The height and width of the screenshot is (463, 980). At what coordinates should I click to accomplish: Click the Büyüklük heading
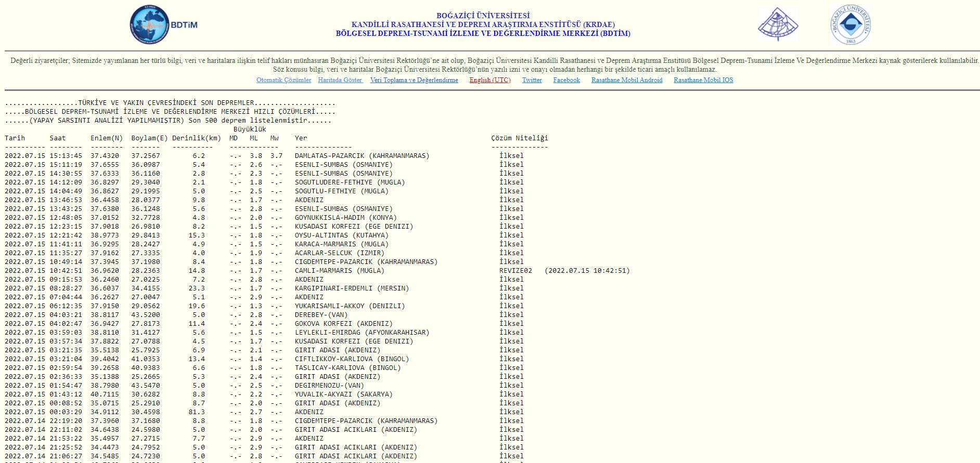click(250, 129)
